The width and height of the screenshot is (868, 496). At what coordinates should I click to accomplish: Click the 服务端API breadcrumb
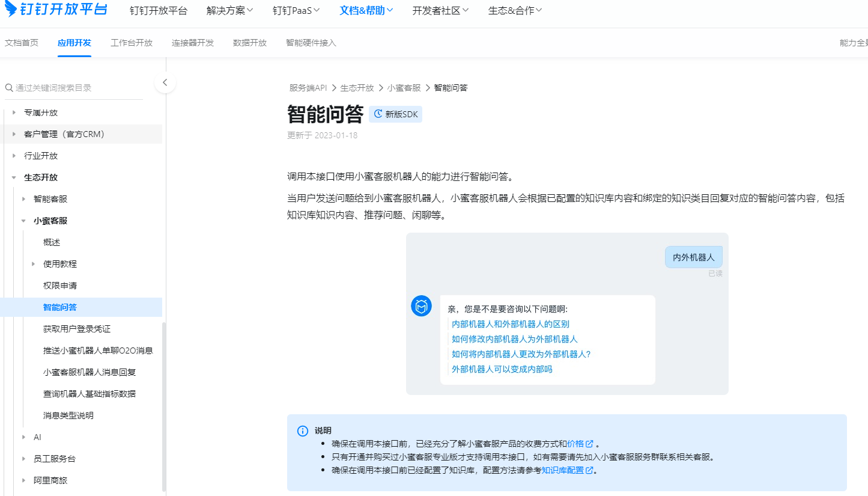[x=308, y=88]
